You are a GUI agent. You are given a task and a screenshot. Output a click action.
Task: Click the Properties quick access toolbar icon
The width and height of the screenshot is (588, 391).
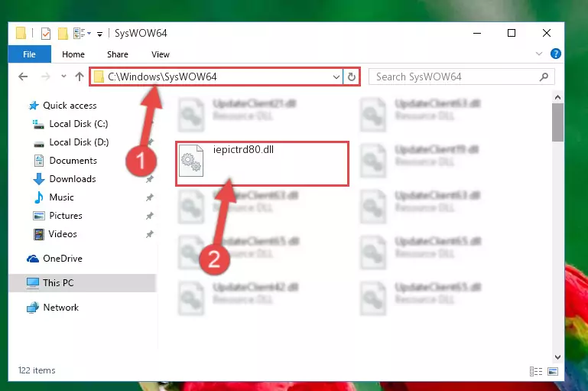[x=45, y=34]
